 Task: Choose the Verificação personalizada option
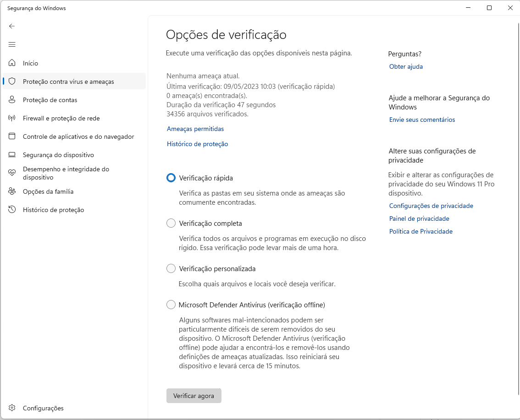(x=171, y=268)
